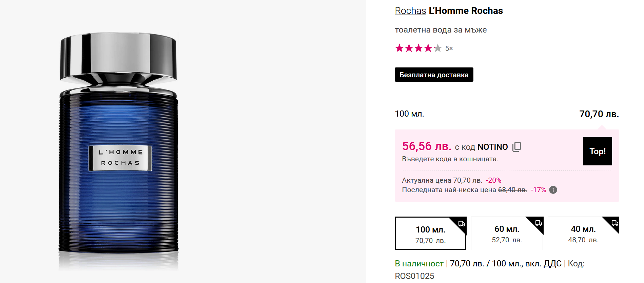Screen dimensions: 644x283
Task: Click delivery truck icon on 40 мл. option
Action: (x=615, y=223)
